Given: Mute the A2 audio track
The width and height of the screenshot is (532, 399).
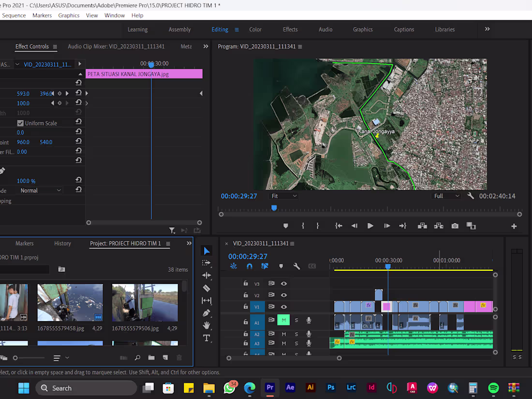Looking at the screenshot, I should point(285,334).
